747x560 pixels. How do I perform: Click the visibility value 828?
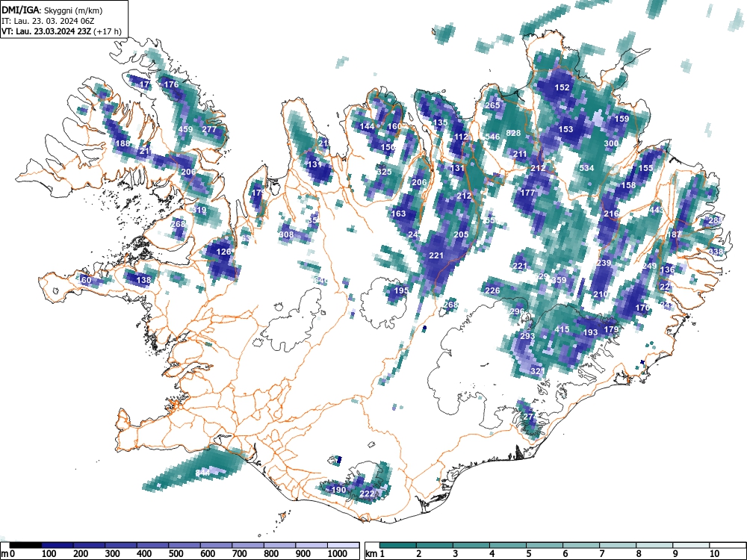tap(513, 133)
